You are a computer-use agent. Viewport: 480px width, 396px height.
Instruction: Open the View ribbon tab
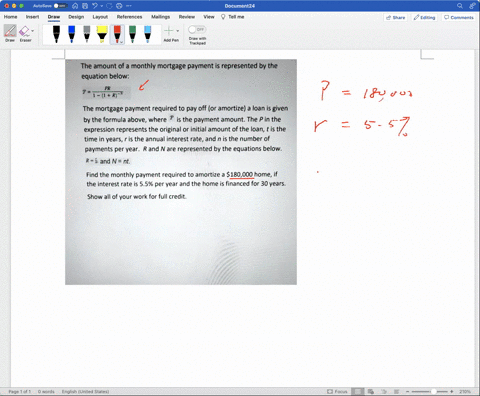209,17
